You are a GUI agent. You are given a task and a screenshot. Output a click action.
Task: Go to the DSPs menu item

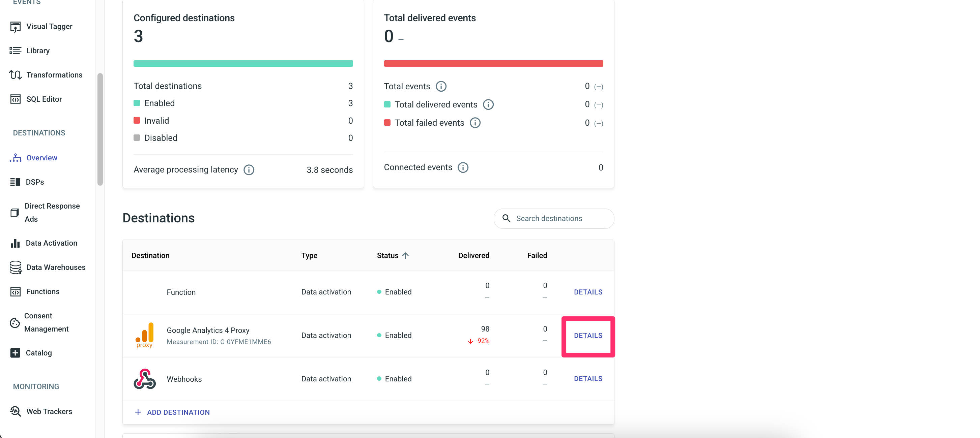(35, 182)
